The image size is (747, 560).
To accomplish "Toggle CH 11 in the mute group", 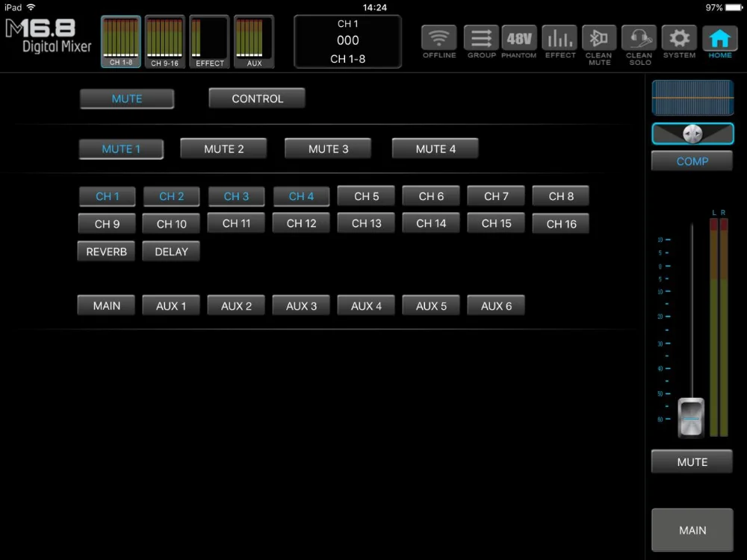I will click(236, 223).
